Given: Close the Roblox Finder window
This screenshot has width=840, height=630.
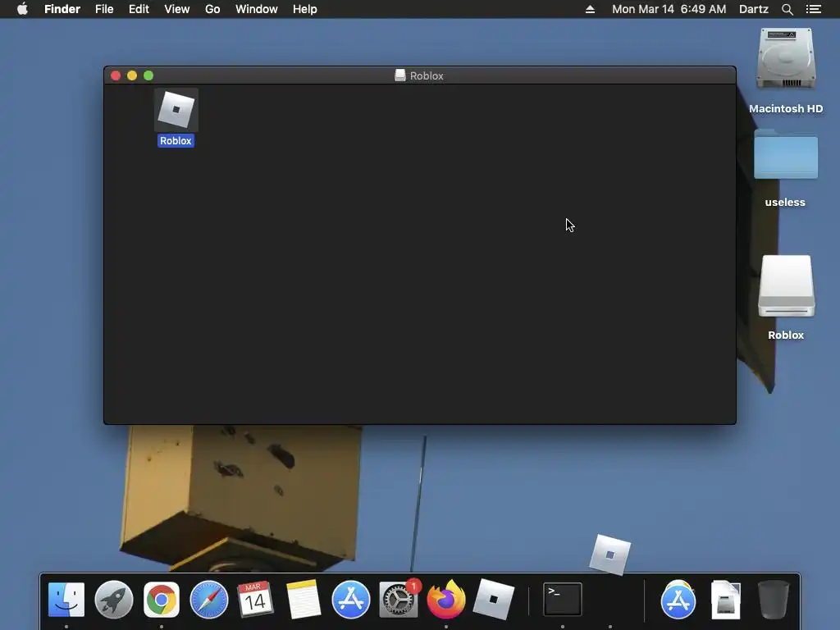Looking at the screenshot, I should tap(116, 75).
